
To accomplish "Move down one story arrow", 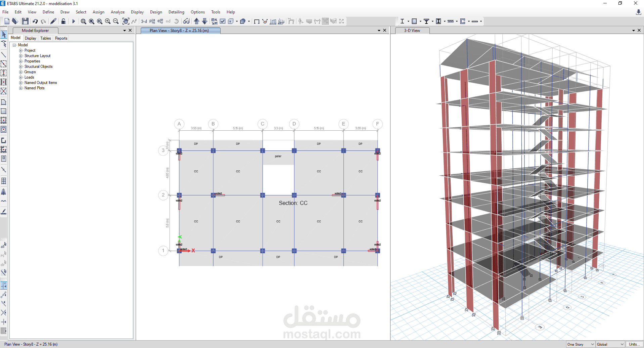I will [205, 21].
